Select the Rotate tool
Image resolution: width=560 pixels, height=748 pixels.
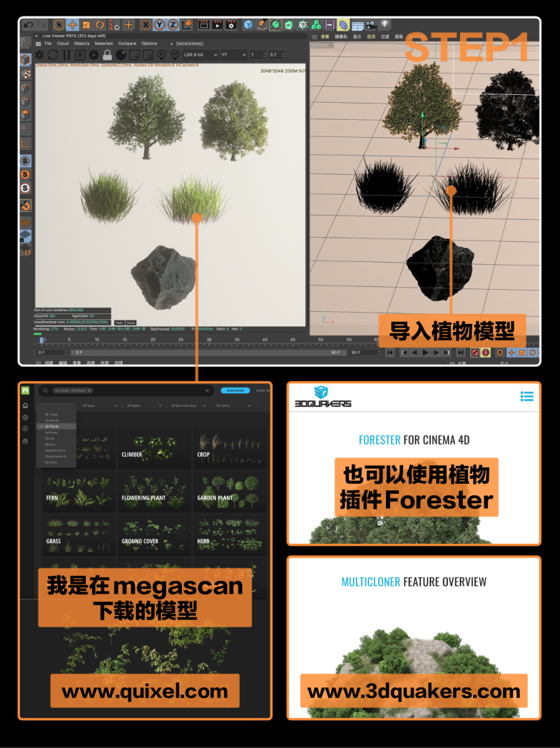point(100,25)
